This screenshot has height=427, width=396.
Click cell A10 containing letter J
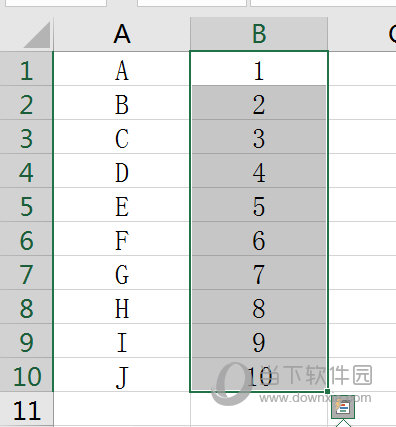[122, 375]
